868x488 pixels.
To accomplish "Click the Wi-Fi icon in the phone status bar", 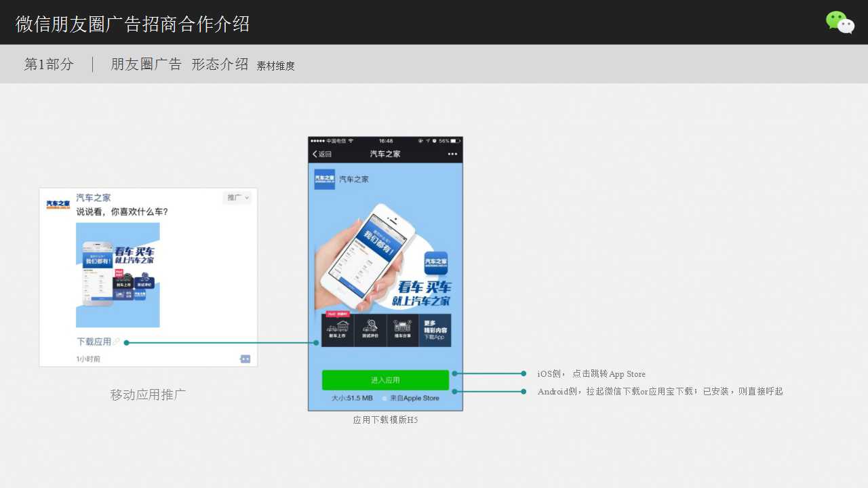I will click(x=350, y=140).
